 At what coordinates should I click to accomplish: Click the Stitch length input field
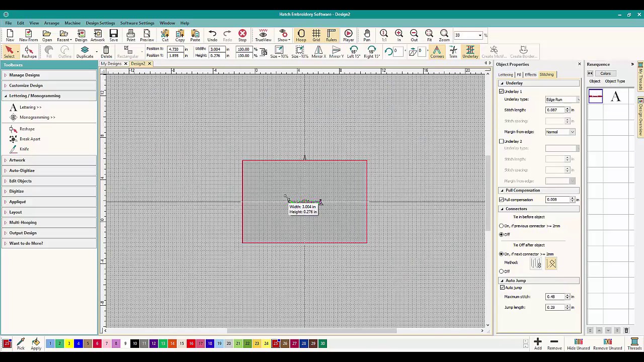[x=555, y=110]
